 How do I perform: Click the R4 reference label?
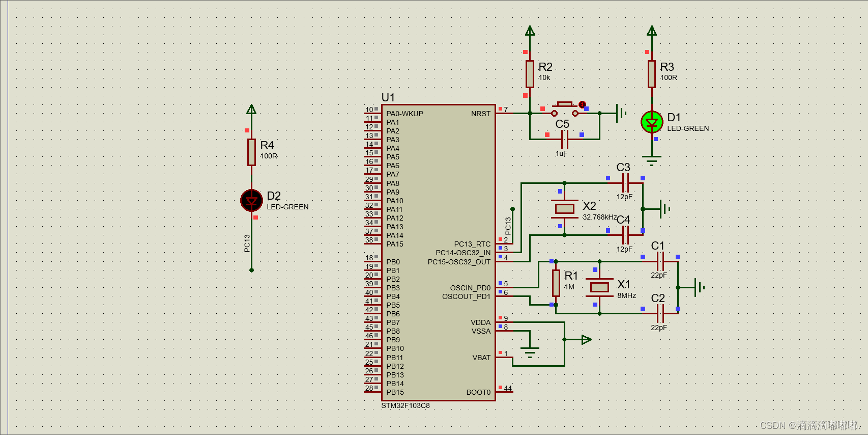tap(267, 145)
